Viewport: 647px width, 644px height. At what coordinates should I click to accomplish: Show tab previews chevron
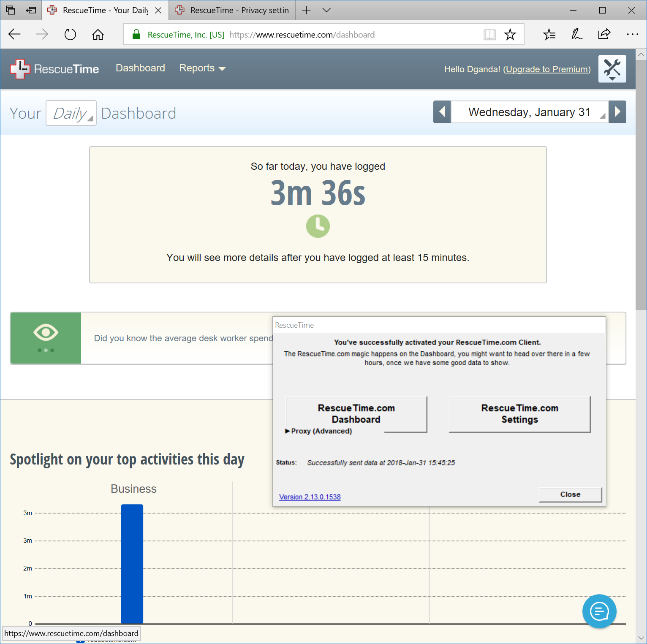326,10
